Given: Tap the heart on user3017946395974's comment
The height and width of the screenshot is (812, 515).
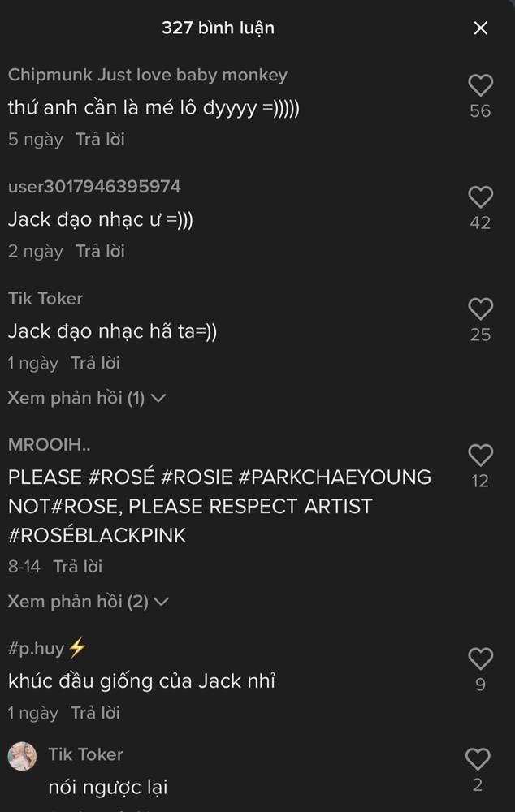Looking at the screenshot, I should pos(480,197).
